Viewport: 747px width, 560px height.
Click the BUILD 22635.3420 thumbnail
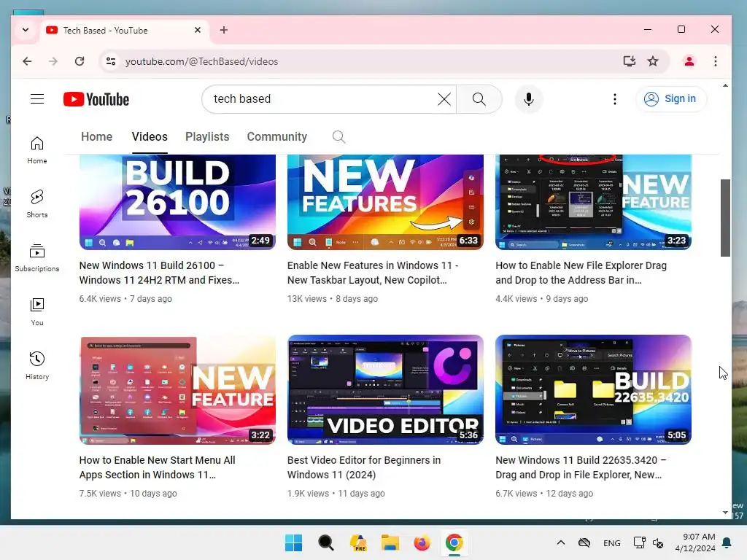click(593, 389)
